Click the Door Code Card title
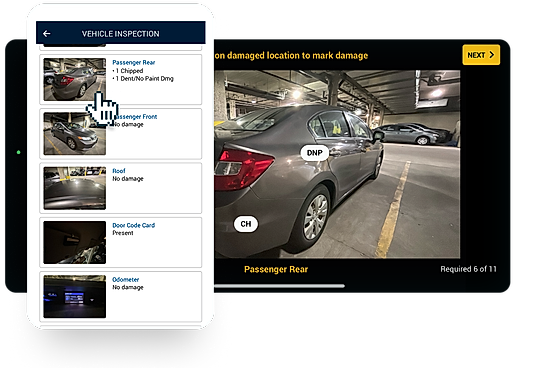The width and height of the screenshot is (548, 368). tap(134, 225)
